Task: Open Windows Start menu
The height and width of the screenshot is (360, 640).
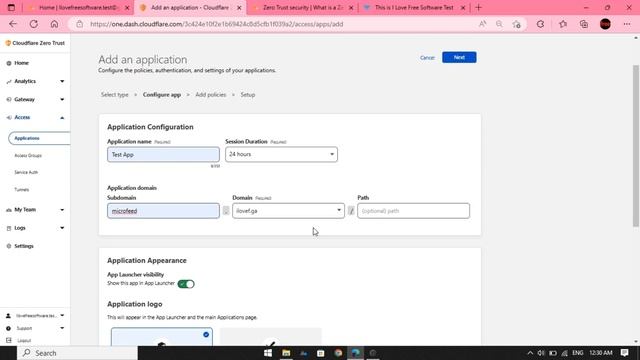Action: (x=268, y=353)
